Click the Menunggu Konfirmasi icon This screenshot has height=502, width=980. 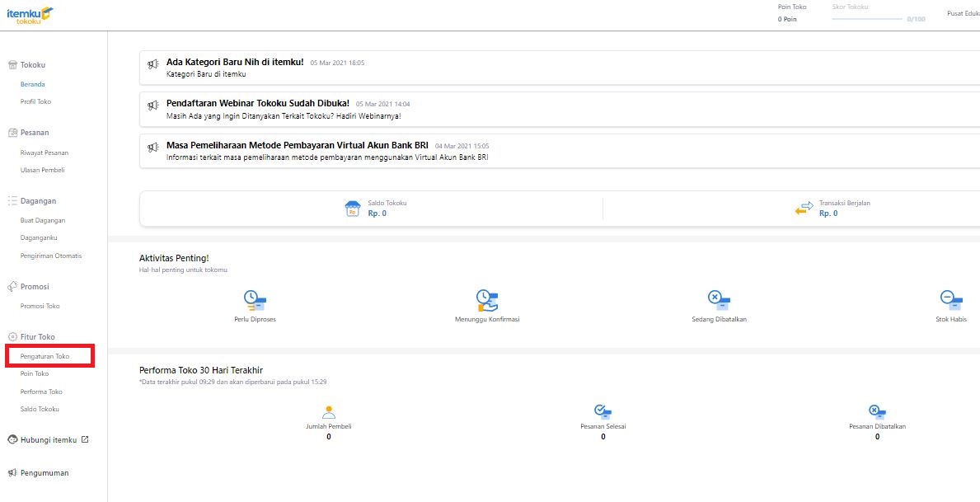pyautogui.click(x=487, y=300)
